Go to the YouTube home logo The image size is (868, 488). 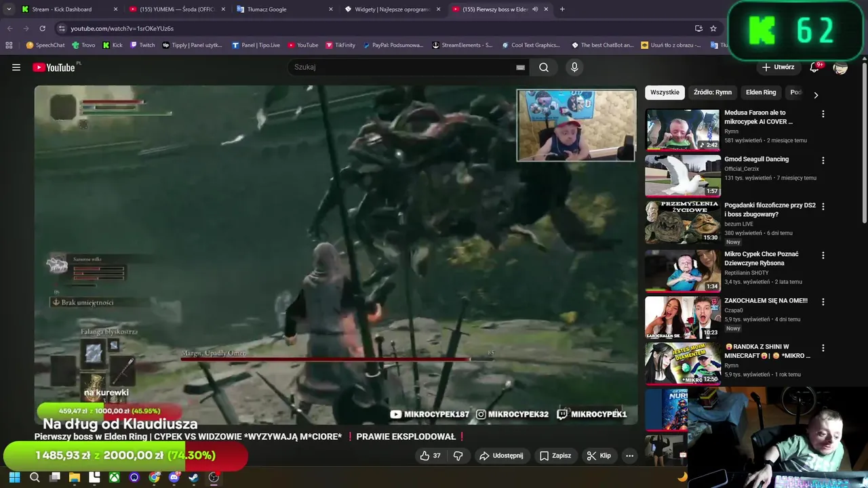click(54, 67)
